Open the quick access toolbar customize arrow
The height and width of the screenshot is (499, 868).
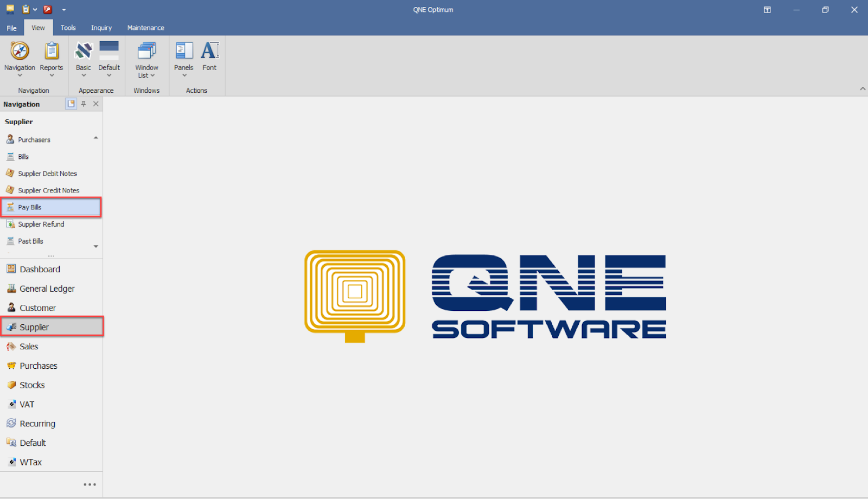[63, 10]
